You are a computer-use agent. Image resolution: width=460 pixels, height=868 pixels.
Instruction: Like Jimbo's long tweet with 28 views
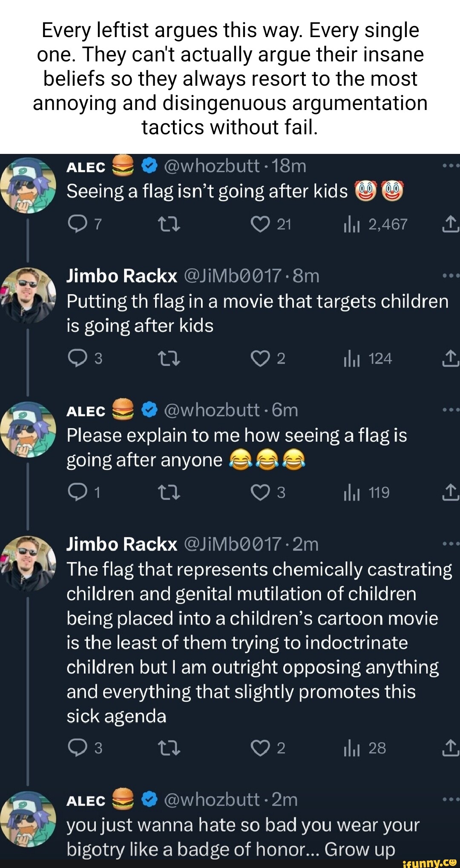(260, 748)
